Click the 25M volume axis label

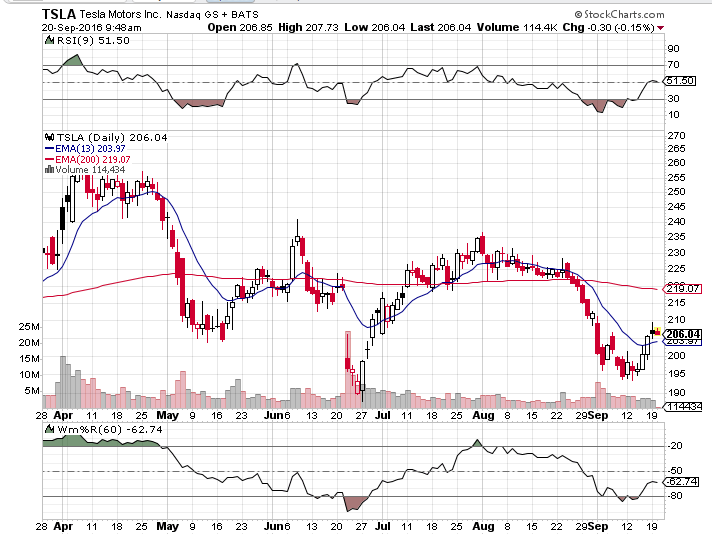click(x=29, y=327)
